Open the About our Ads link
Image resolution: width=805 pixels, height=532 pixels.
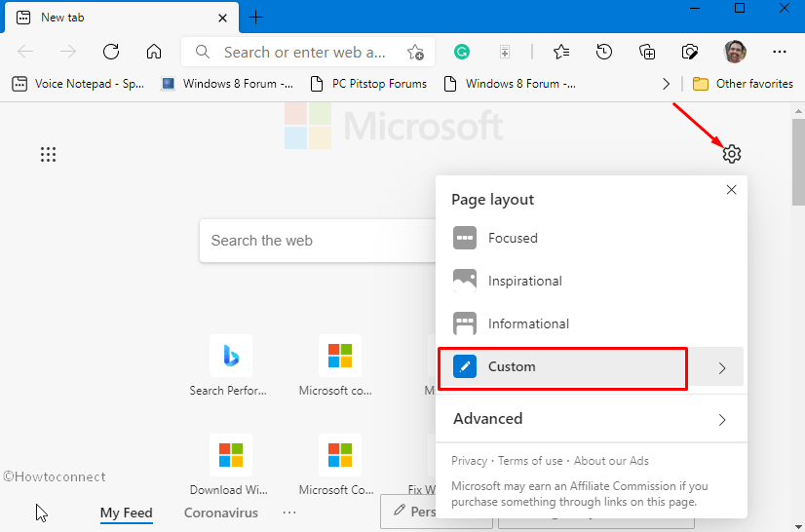click(611, 461)
